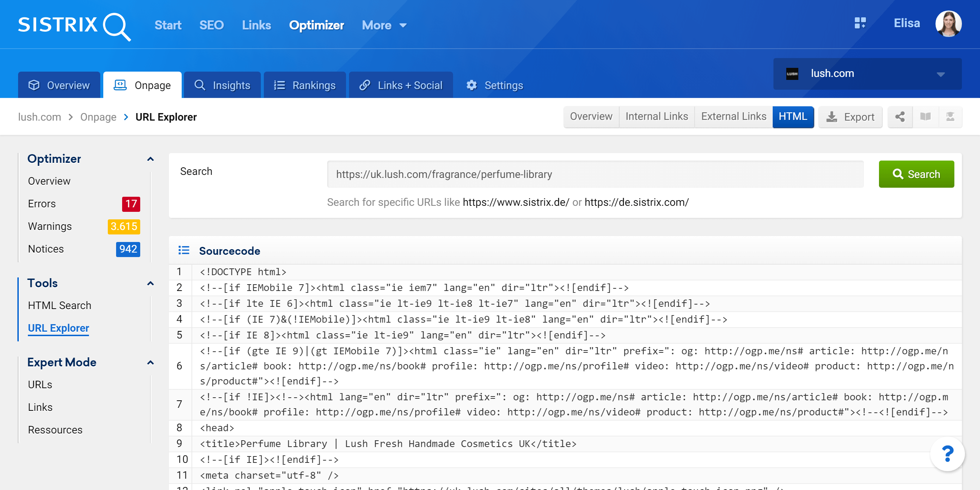Click the Sourcecode panel heading

coord(230,251)
